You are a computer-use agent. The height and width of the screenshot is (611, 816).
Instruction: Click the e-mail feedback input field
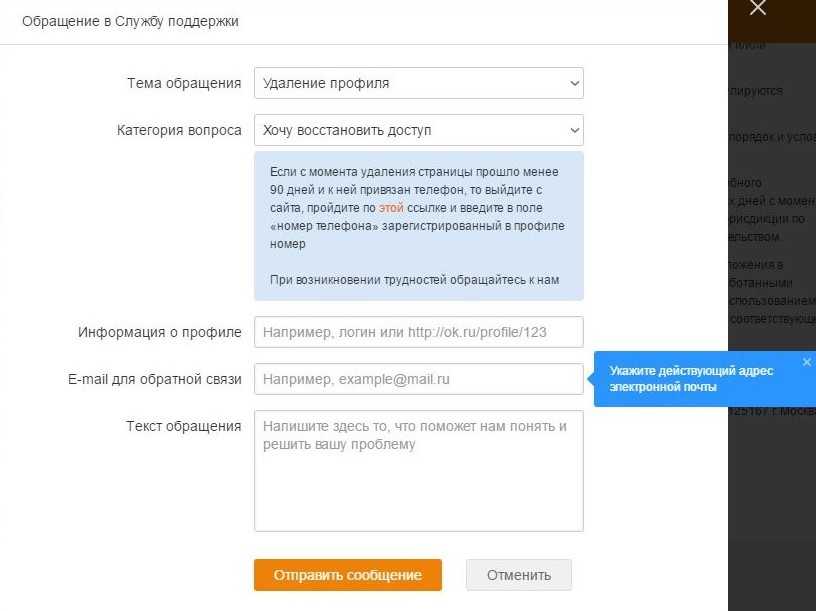coord(419,379)
